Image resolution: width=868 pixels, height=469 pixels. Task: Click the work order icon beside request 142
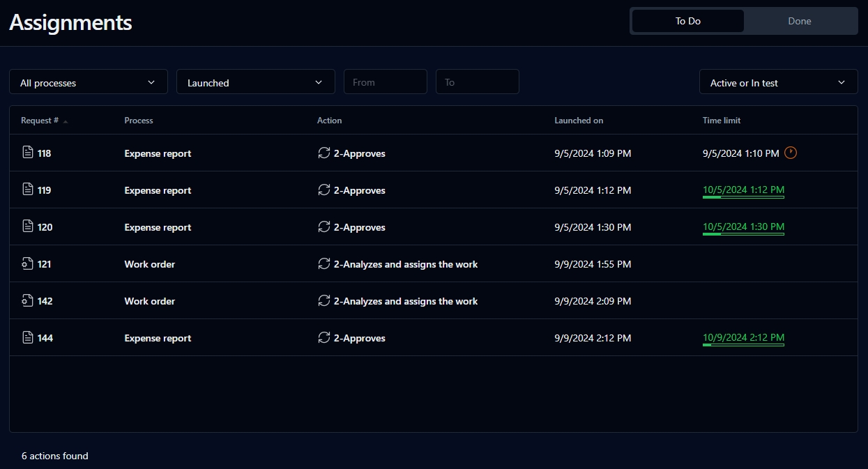click(27, 301)
